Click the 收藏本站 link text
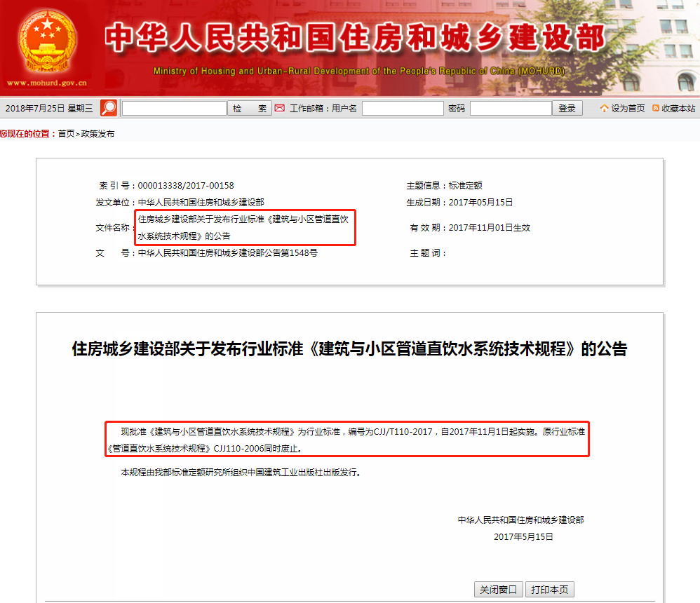The image size is (700, 603). pos(678,109)
